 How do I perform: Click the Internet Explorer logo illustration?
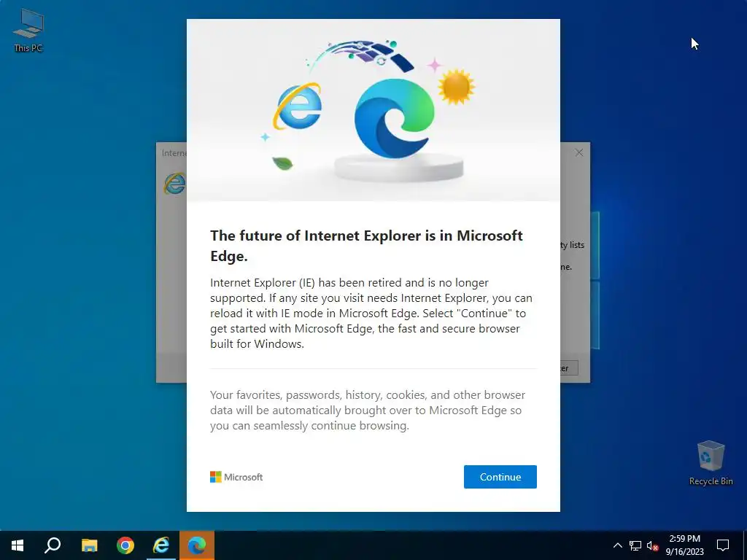coord(298,106)
